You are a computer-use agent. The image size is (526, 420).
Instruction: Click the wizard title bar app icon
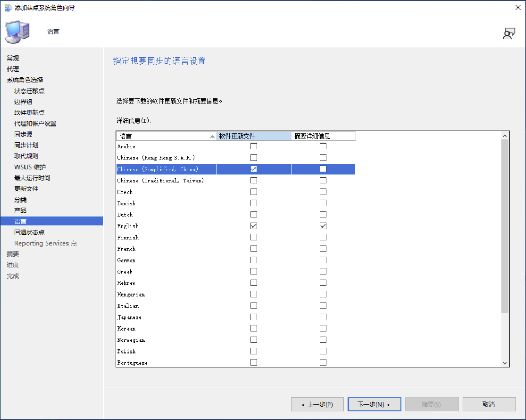coord(8,7)
